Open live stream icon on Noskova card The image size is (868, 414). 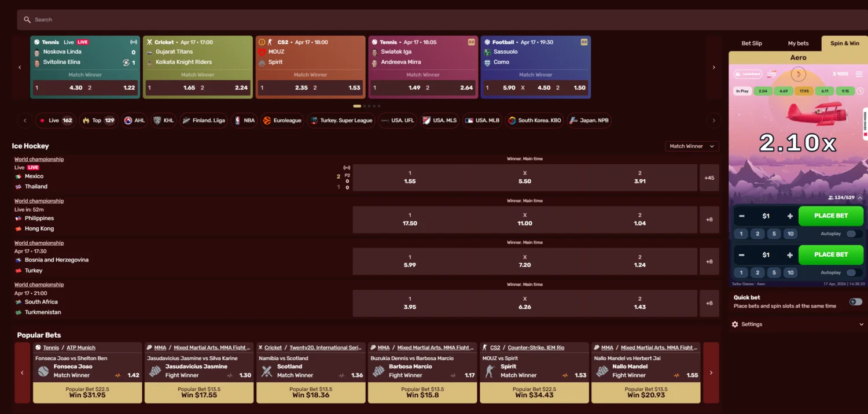(134, 42)
